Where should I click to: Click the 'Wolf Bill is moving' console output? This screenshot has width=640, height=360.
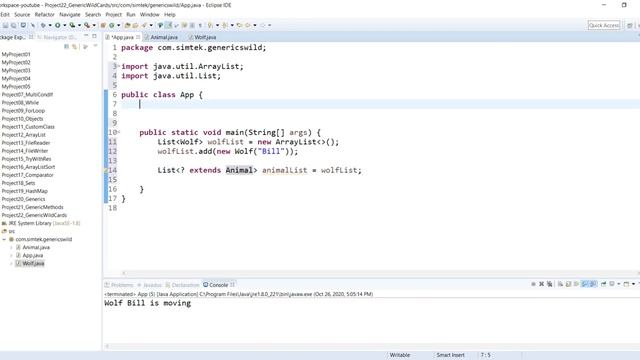click(147, 303)
